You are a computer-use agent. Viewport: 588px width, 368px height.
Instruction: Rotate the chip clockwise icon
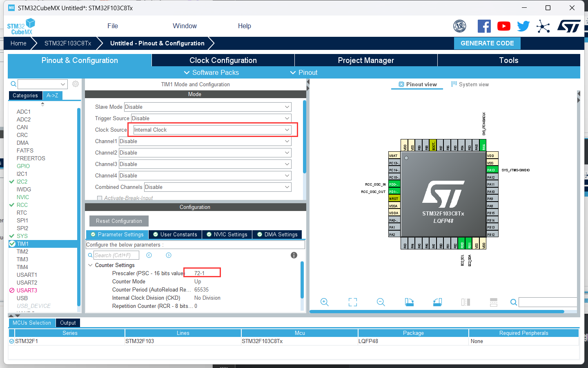point(409,302)
